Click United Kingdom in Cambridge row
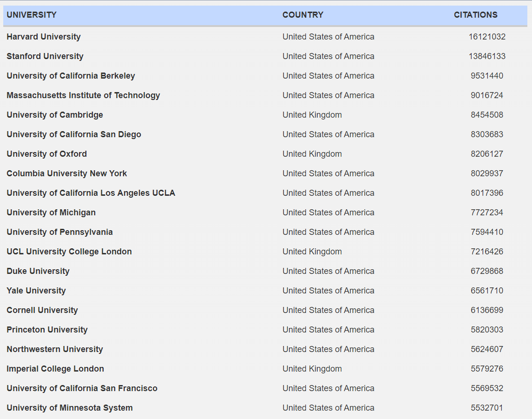532x419 pixels. [x=312, y=115]
